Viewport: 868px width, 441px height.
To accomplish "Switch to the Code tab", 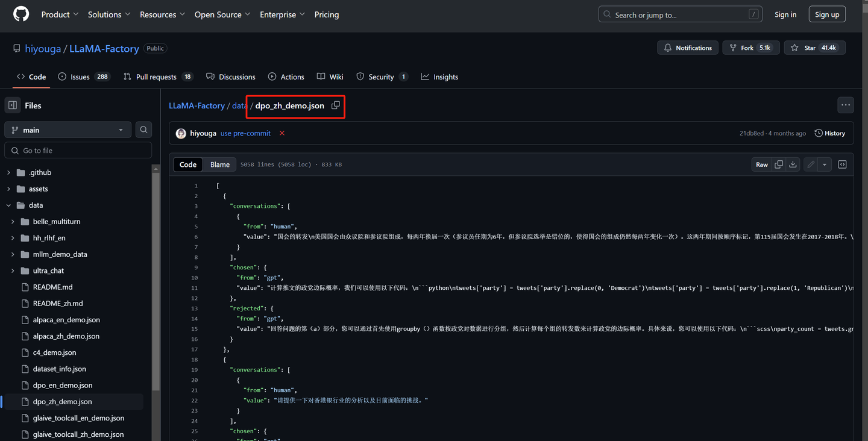I will 31,77.
